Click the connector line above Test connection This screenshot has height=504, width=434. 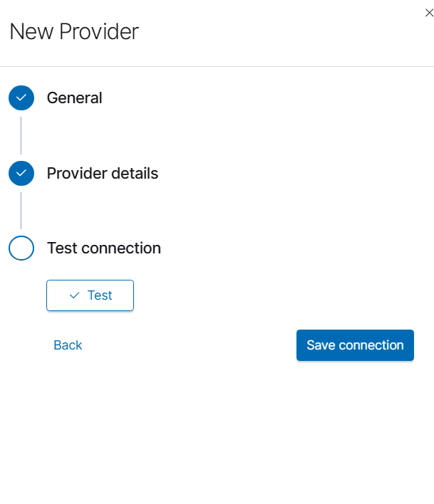21,211
